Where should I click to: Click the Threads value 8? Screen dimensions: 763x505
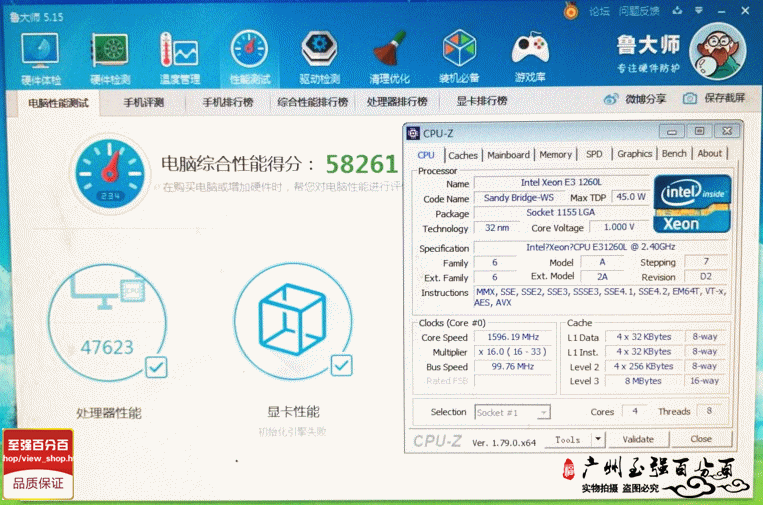[709, 411]
